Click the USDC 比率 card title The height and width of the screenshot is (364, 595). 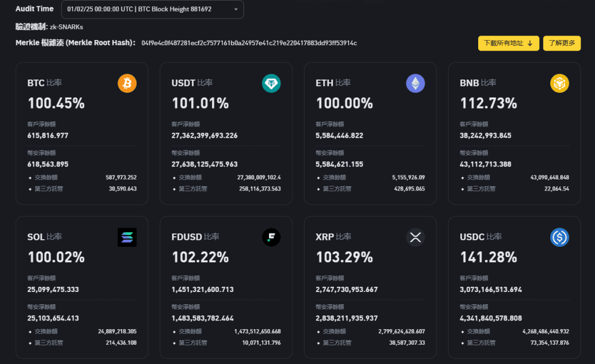(x=481, y=237)
